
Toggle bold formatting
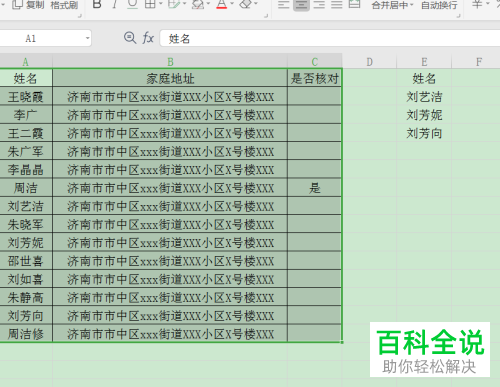pos(97,4)
